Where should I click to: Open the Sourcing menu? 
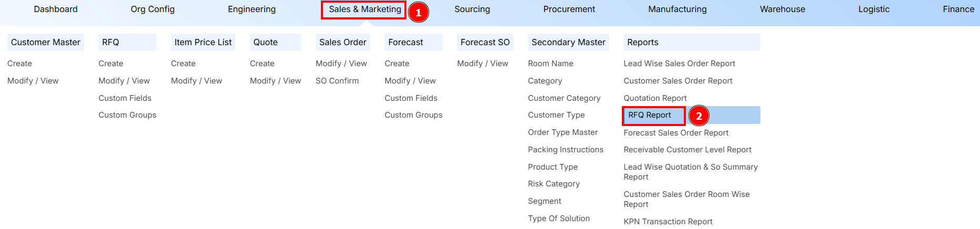coord(472,9)
